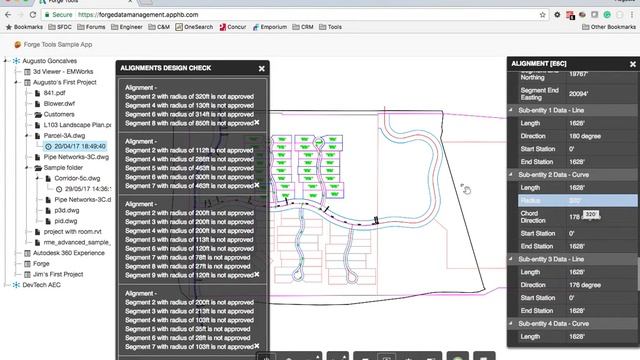Select Jim's First Project

(x=58, y=274)
